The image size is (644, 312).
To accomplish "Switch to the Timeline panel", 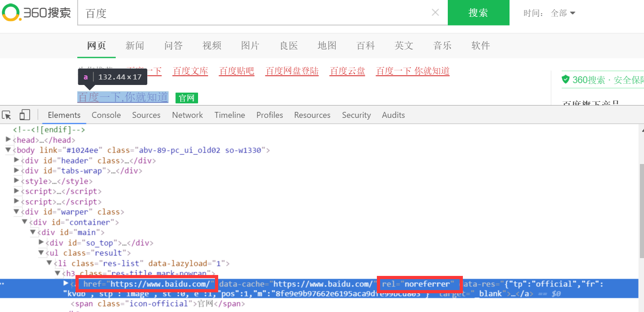I will [x=230, y=115].
